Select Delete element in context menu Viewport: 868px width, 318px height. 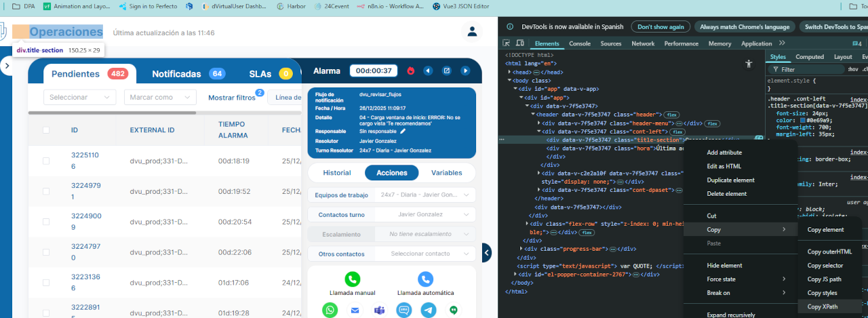click(x=726, y=193)
